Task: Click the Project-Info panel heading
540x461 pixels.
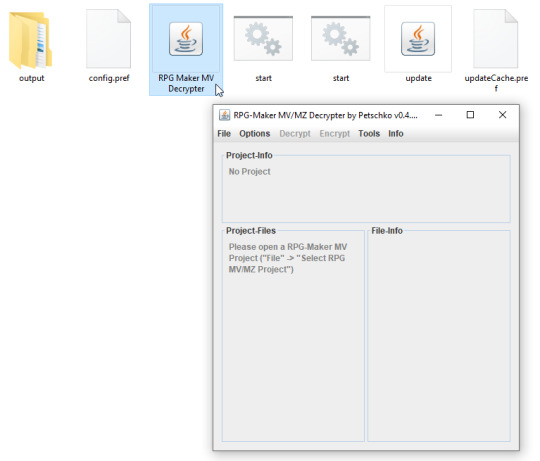Action: (249, 156)
